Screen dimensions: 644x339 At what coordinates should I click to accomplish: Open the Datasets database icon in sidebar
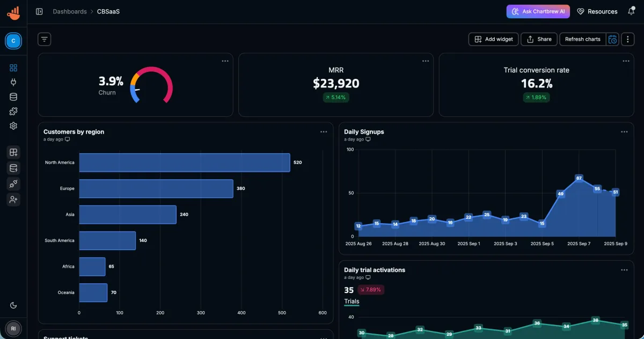pos(13,97)
